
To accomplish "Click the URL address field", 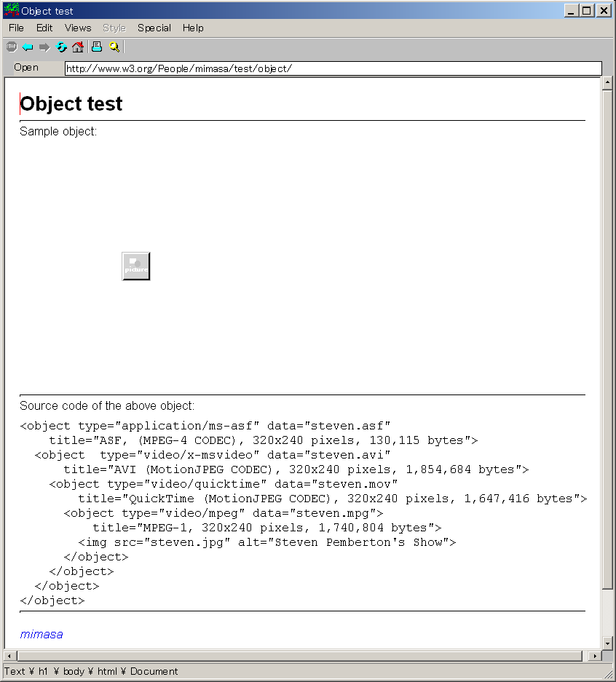I will pyautogui.click(x=333, y=68).
